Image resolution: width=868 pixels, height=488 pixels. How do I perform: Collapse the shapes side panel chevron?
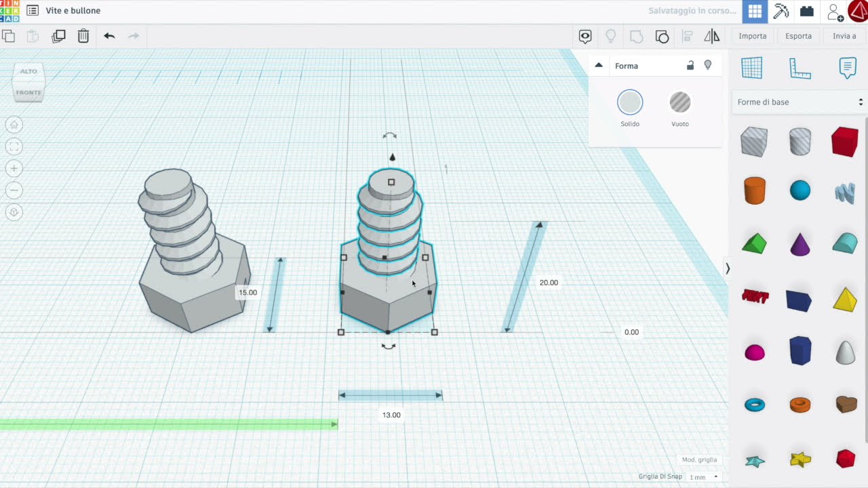point(728,268)
